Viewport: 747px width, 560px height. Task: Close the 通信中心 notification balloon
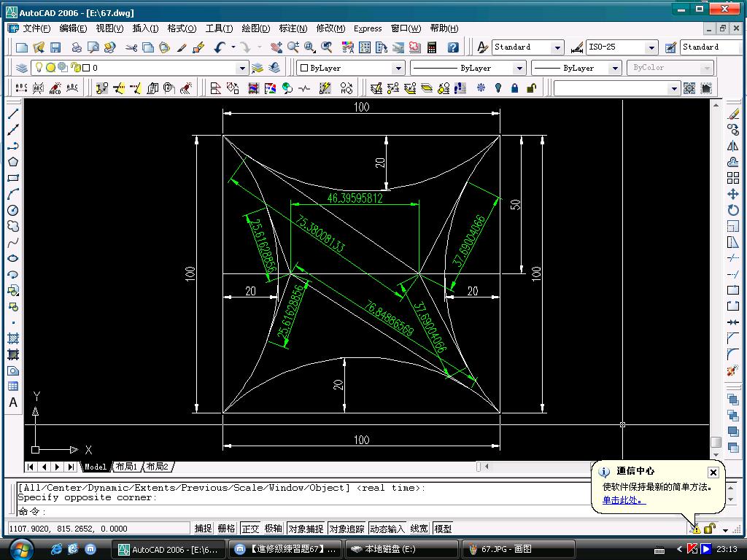click(x=713, y=472)
